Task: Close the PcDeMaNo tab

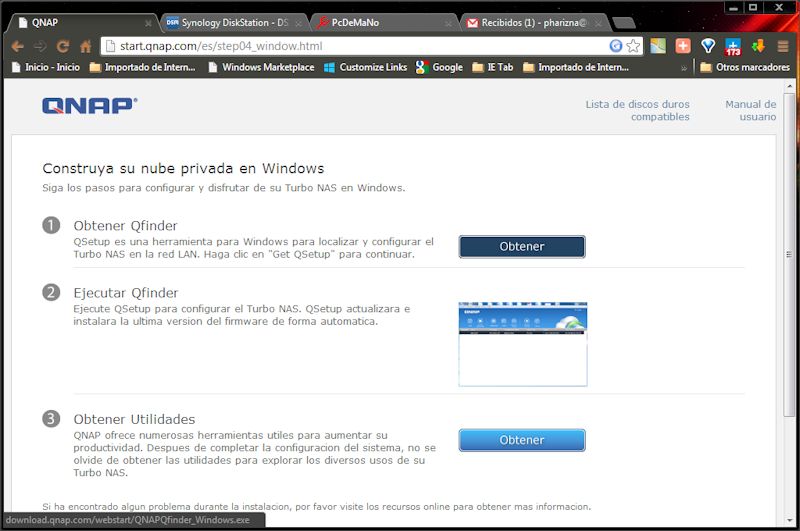Action: (x=448, y=23)
